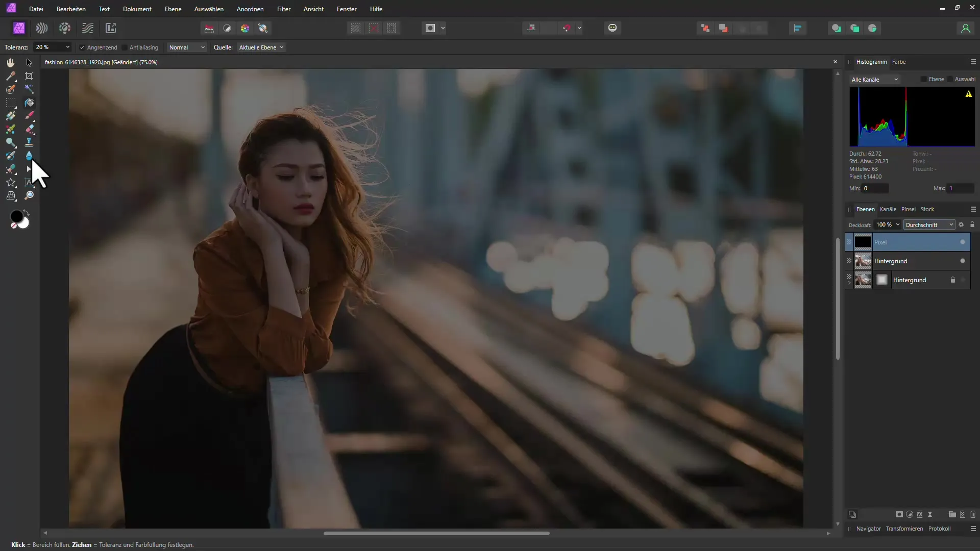Toggle the Antialiasing checkbox
The width and height of the screenshot is (980, 551).
click(125, 47)
